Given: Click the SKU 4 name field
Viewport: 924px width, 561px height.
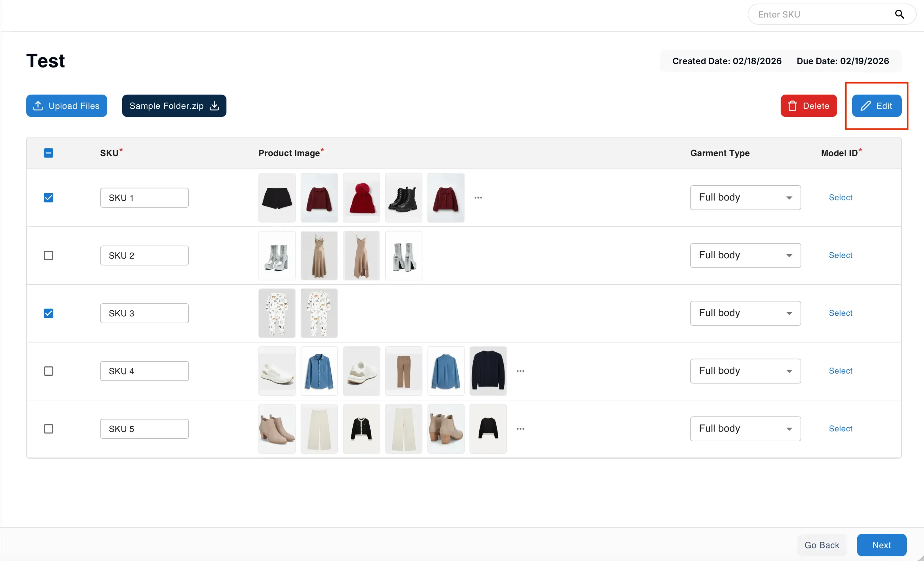Looking at the screenshot, I should [x=144, y=371].
